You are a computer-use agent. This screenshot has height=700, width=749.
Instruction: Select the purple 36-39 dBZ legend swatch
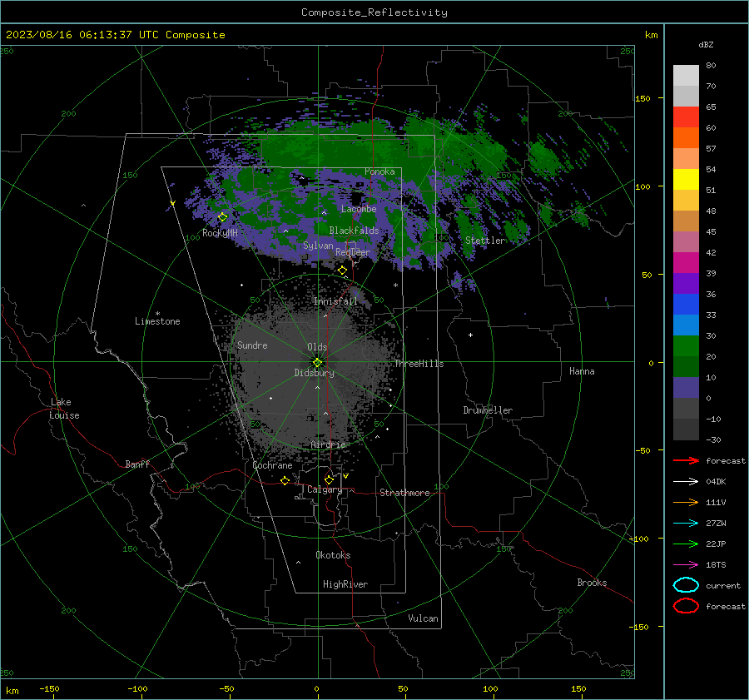tap(686, 284)
